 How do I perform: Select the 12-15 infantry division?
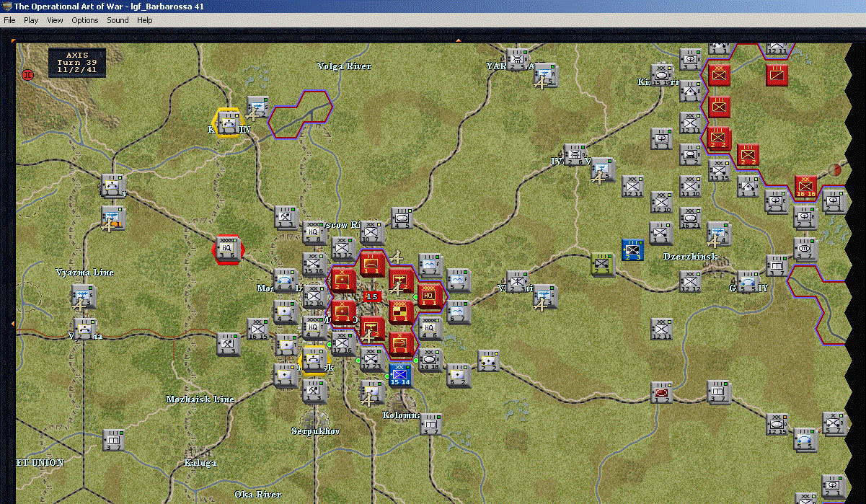pos(777,423)
